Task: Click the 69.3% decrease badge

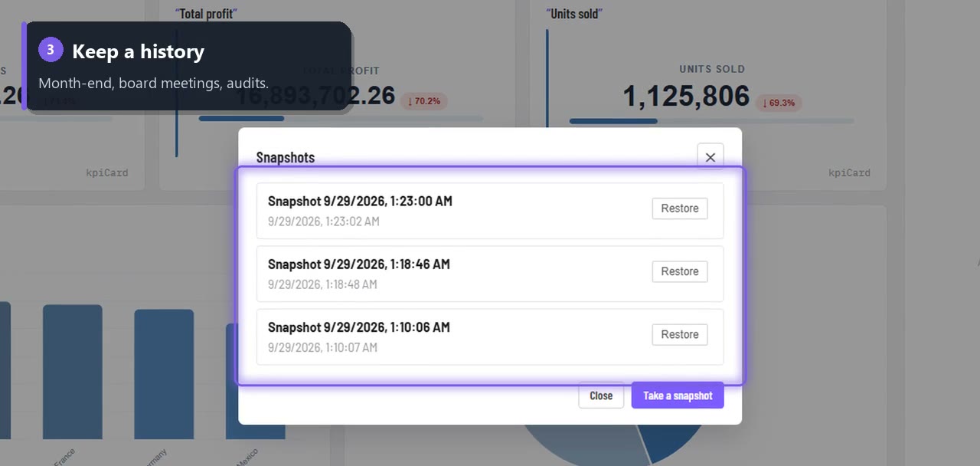Action: coord(779,103)
